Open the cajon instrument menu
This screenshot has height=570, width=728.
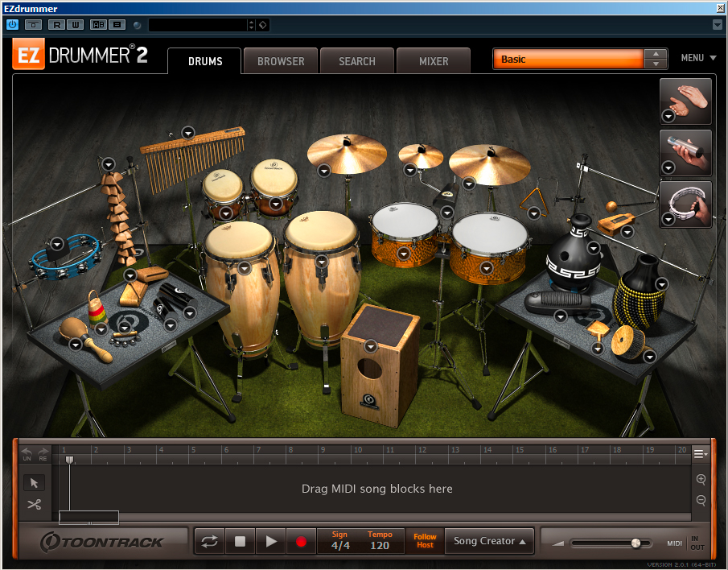coord(371,346)
